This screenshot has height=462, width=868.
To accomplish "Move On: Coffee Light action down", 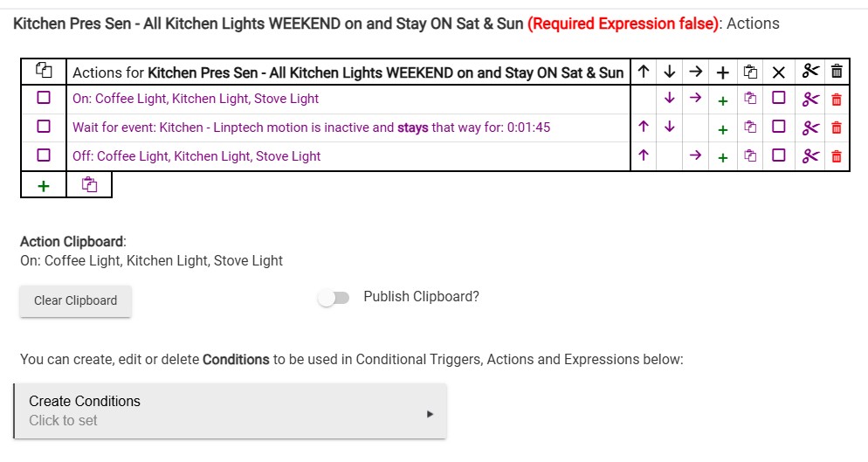I will tap(669, 99).
